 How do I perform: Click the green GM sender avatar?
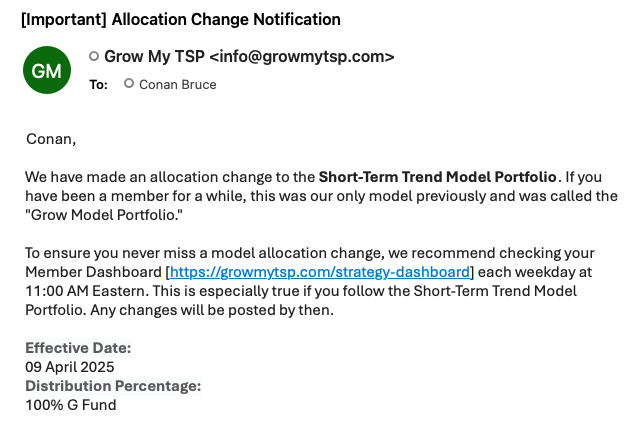click(x=46, y=71)
